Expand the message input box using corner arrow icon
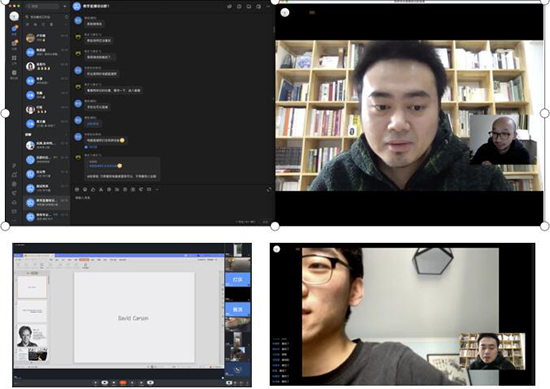The image size is (550, 389). coord(269,190)
